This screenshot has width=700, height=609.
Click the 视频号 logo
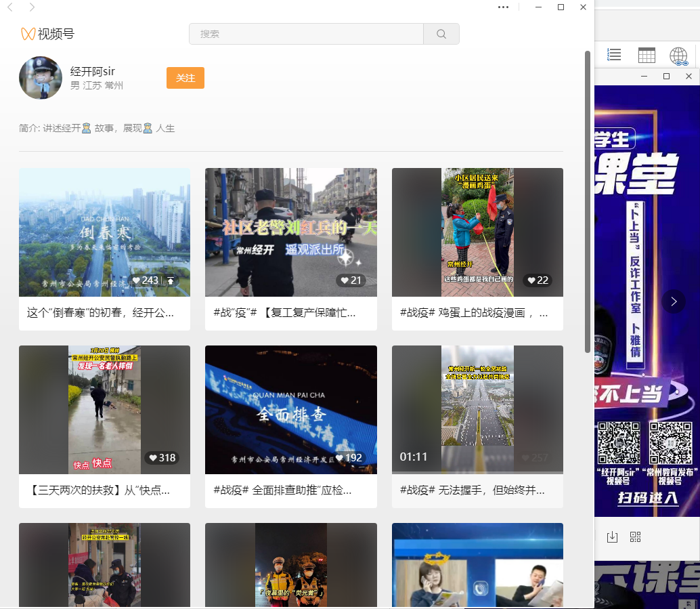[x=47, y=34]
